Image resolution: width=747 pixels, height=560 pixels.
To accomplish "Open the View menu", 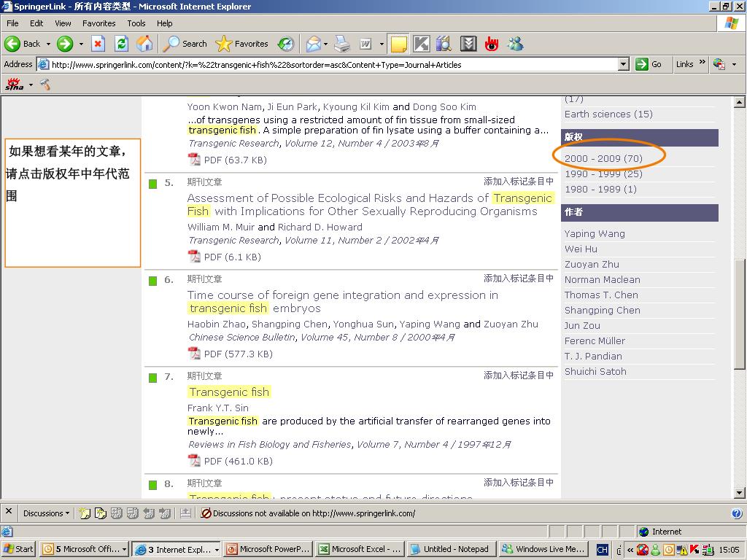I will coord(63,23).
